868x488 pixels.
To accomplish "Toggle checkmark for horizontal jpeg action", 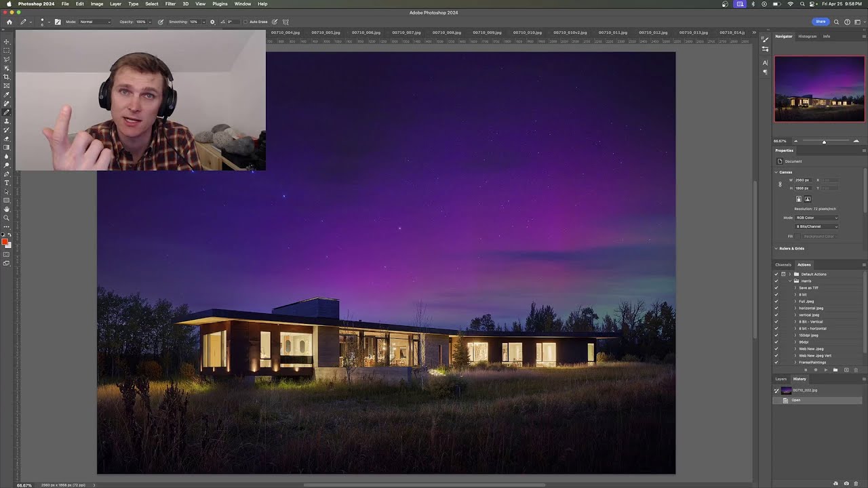I will pyautogui.click(x=776, y=308).
